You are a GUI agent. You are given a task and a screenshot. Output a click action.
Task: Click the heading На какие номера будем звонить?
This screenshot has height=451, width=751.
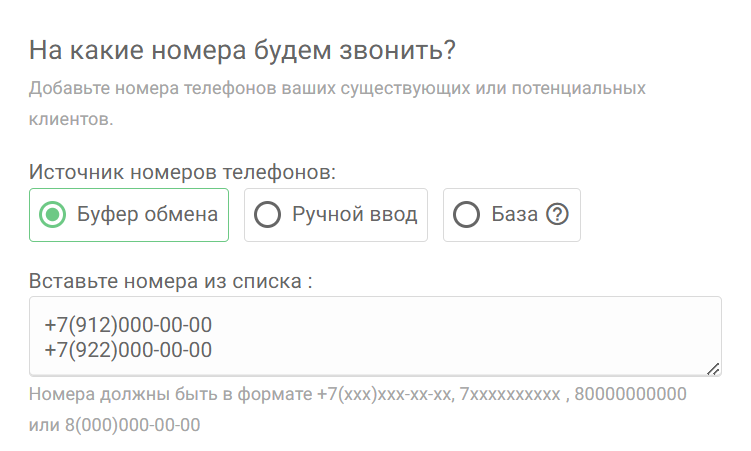(x=243, y=49)
